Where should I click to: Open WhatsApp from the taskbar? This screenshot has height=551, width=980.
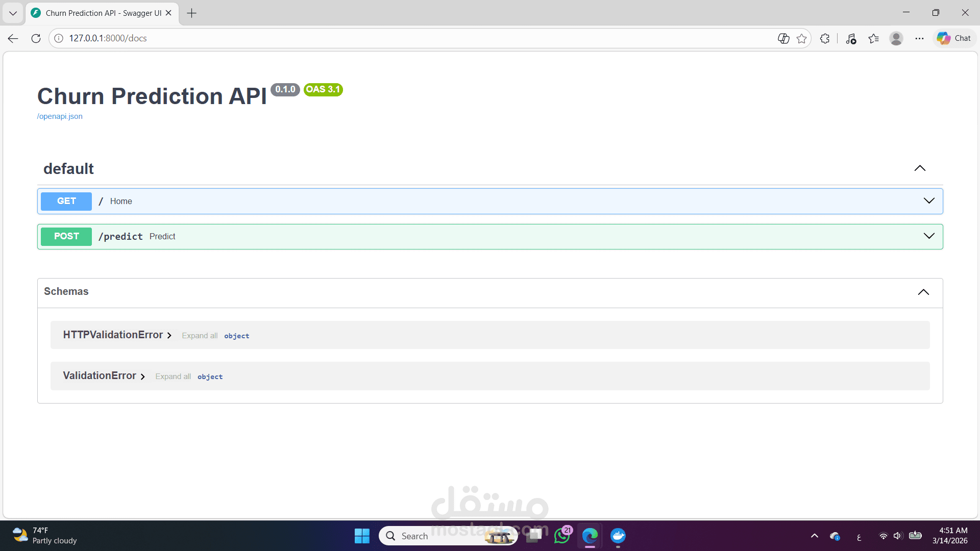[562, 536]
